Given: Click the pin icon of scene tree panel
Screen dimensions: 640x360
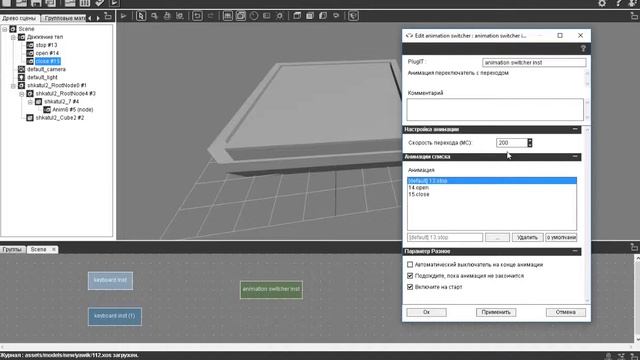Looking at the screenshot, I should coord(108,16).
